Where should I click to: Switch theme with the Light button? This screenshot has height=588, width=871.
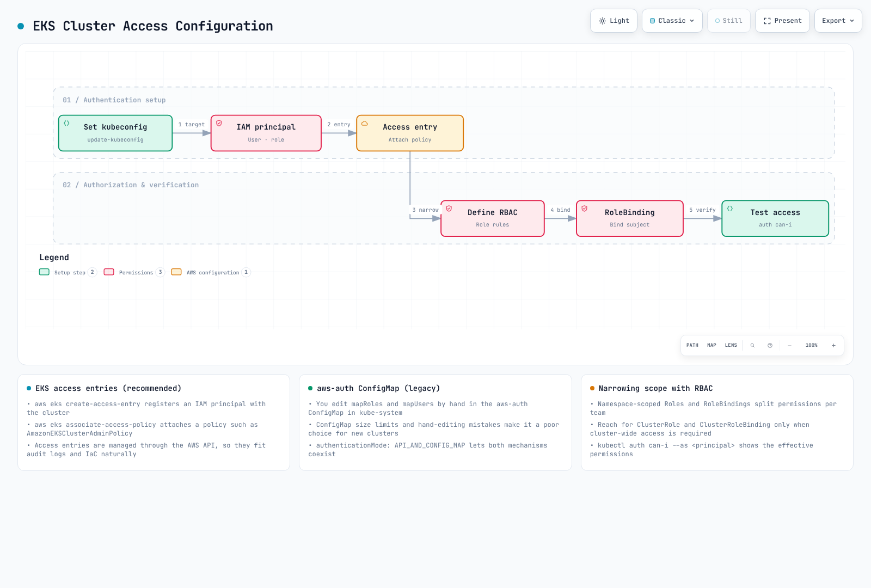click(x=614, y=21)
